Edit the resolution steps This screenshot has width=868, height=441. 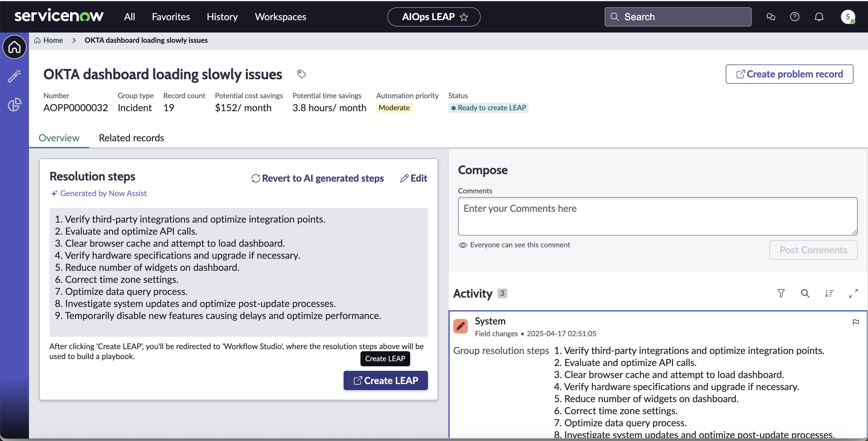pos(414,178)
